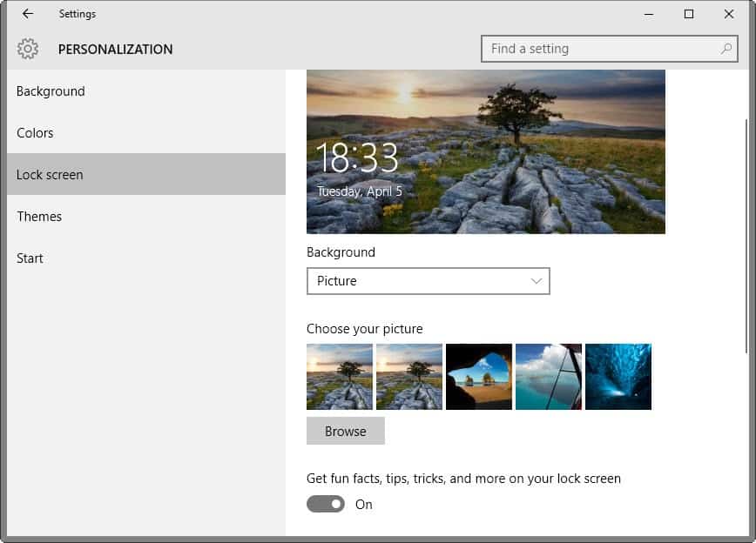Maximize the Settings window
This screenshot has height=543, width=756.
point(688,14)
